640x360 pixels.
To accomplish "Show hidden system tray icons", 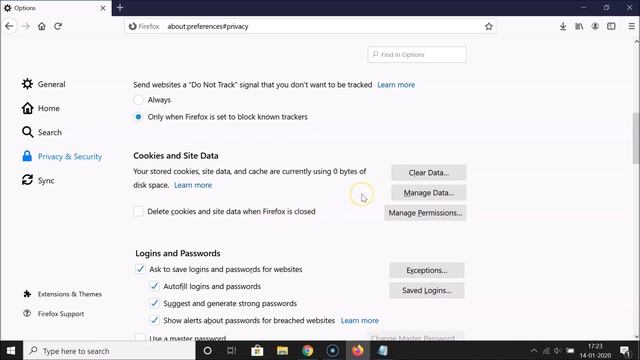I will click(534, 351).
